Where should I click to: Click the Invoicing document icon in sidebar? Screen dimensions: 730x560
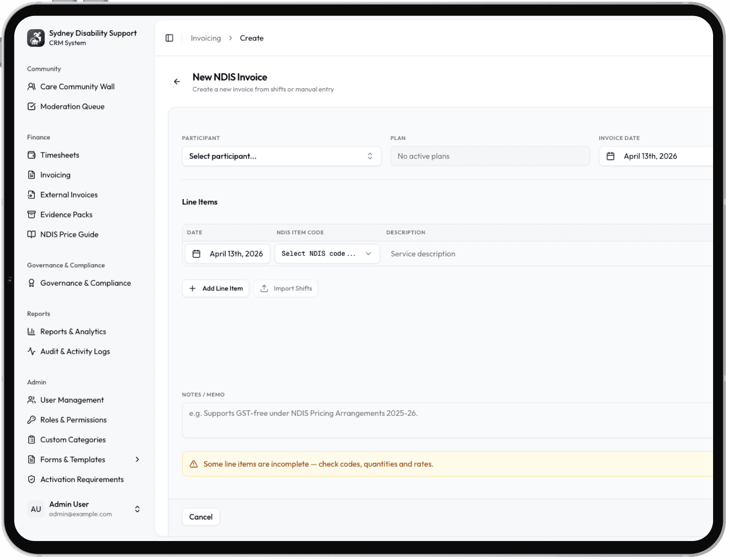click(32, 175)
